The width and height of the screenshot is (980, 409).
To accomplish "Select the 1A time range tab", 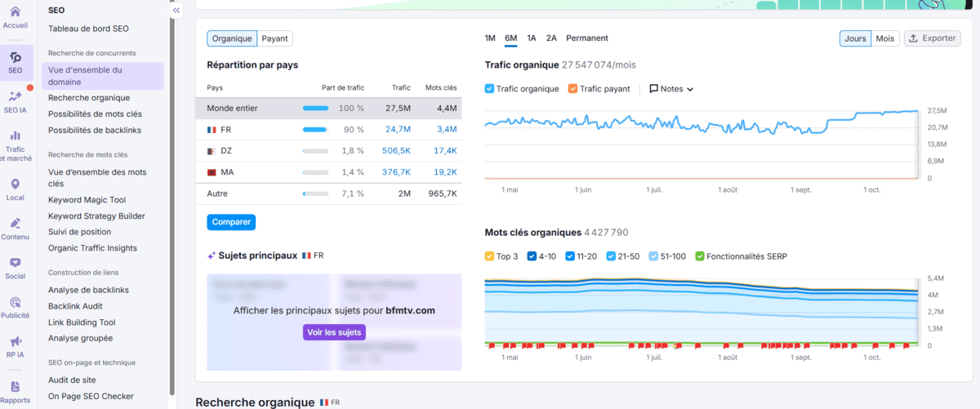I will coord(532,38).
